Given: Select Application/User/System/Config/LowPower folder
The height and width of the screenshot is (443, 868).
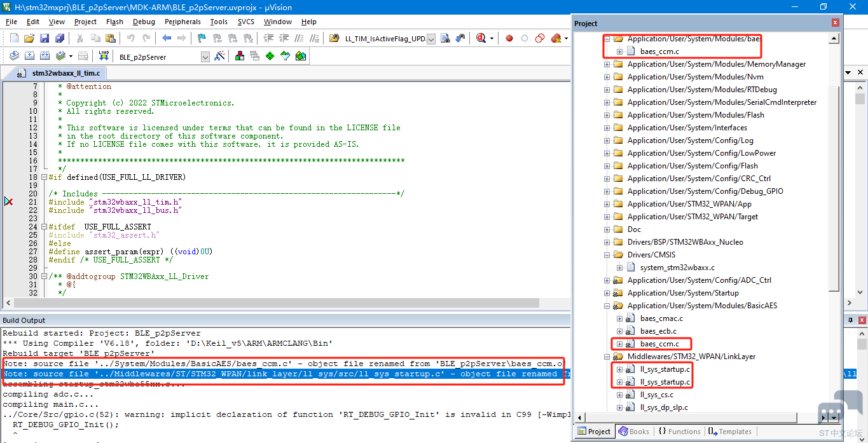Looking at the screenshot, I should tap(701, 153).
